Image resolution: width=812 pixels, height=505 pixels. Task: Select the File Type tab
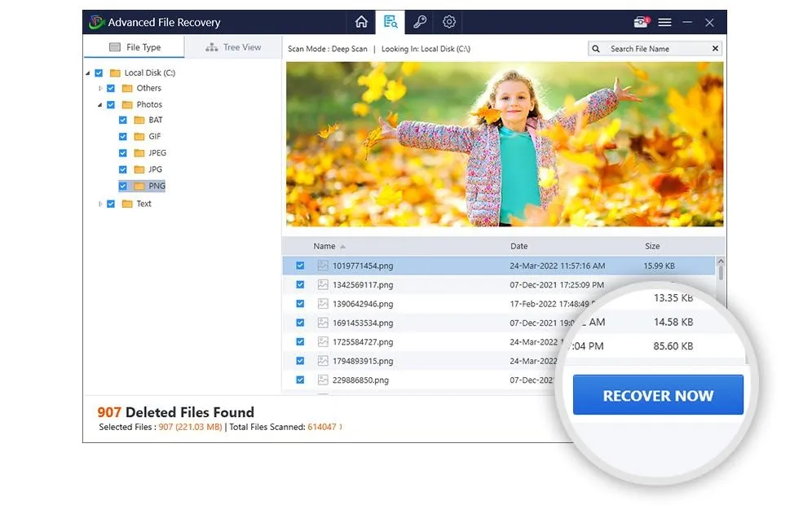[x=135, y=47]
